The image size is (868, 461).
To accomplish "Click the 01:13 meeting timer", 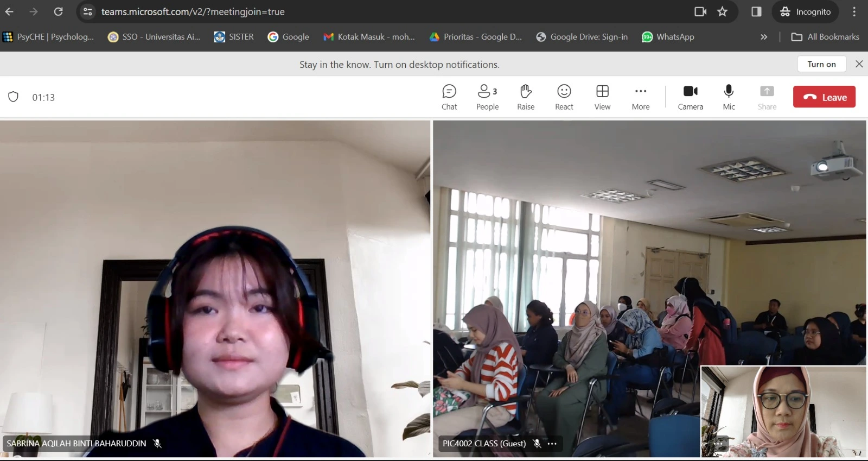I will pyautogui.click(x=43, y=98).
